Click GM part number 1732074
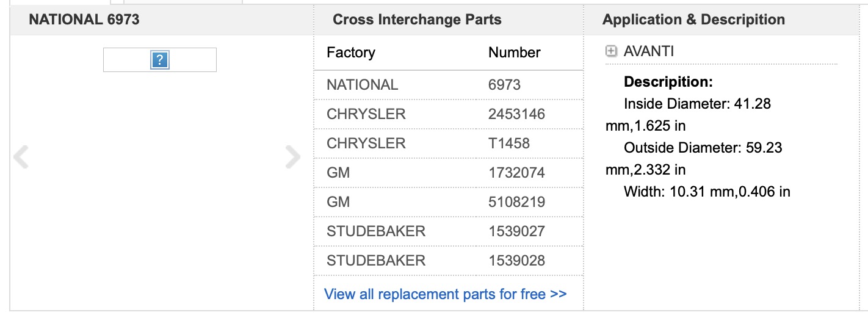This screenshot has height=315, width=868. [516, 173]
